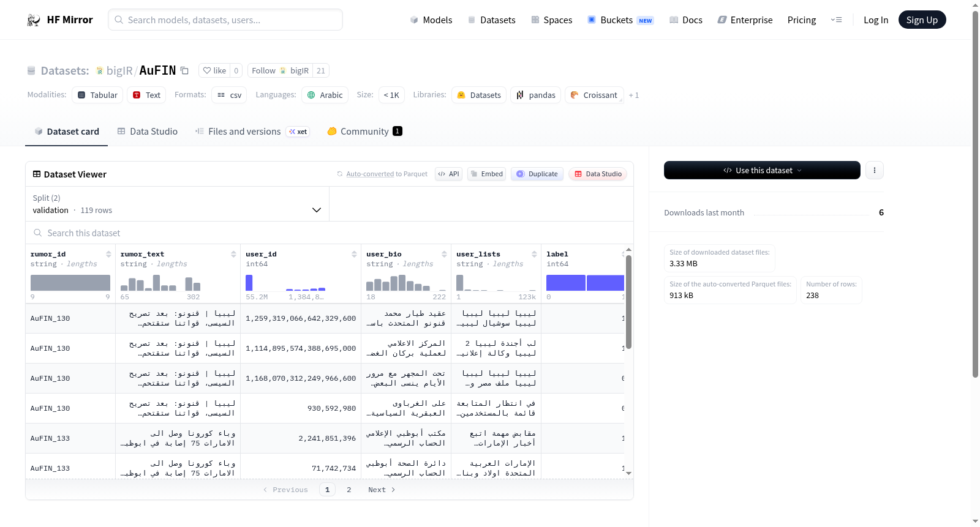This screenshot has height=527, width=980.
Task: Click the Previous page button
Action: click(x=285, y=490)
